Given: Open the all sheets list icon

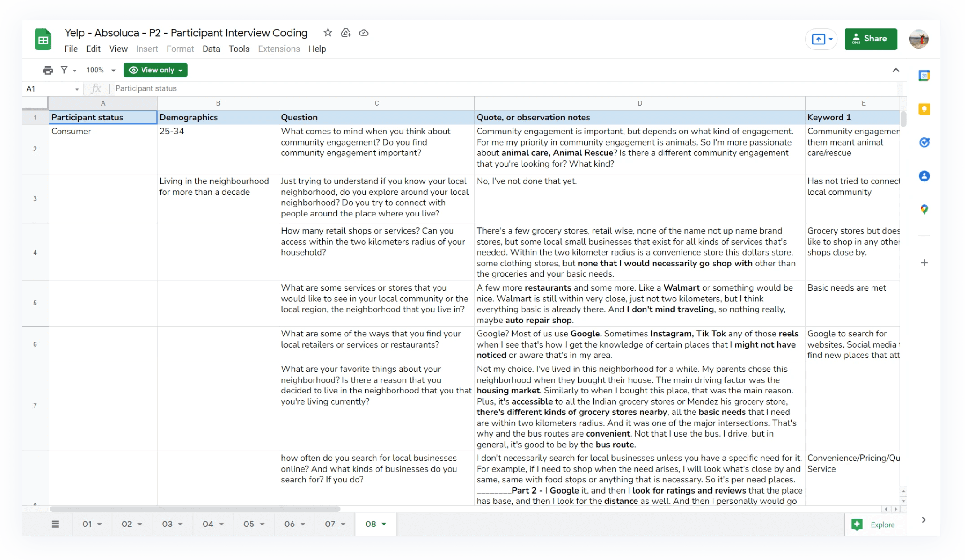Looking at the screenshot, I should tap(55, 524).
